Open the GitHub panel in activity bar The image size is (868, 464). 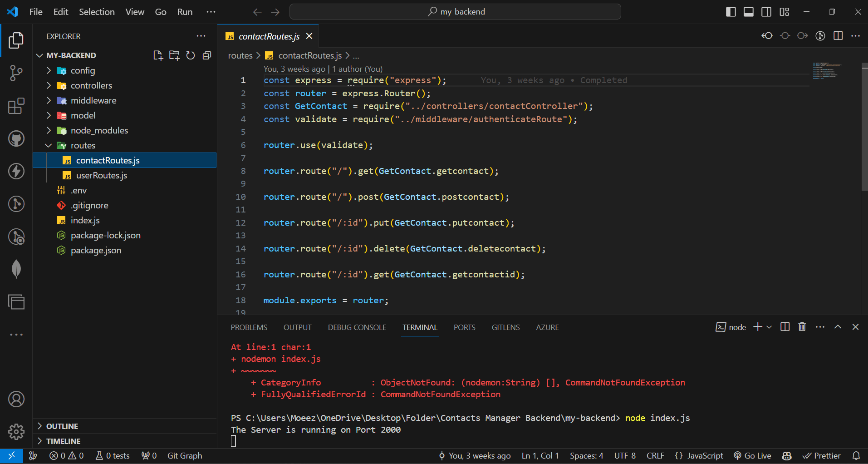pos(16,138)
